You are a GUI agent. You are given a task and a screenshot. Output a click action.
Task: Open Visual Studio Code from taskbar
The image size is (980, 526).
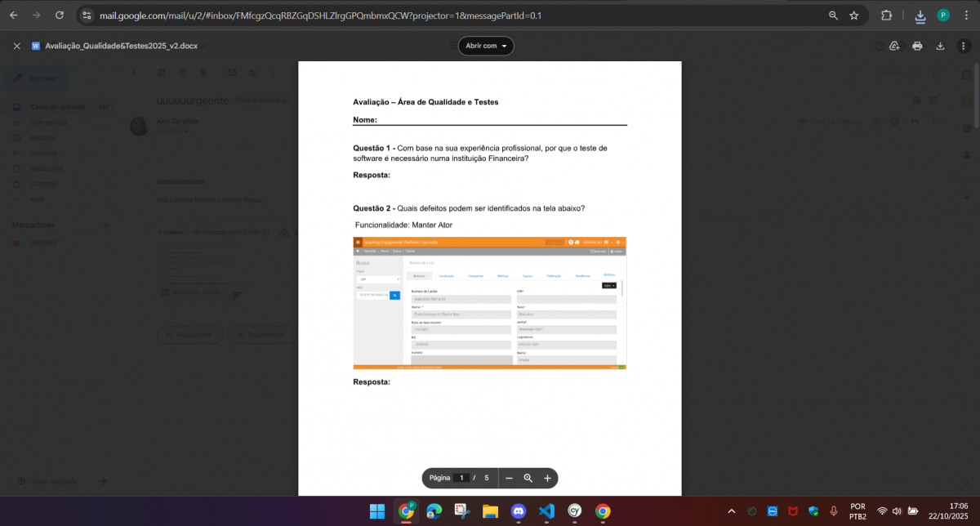[x=546, y=511]
